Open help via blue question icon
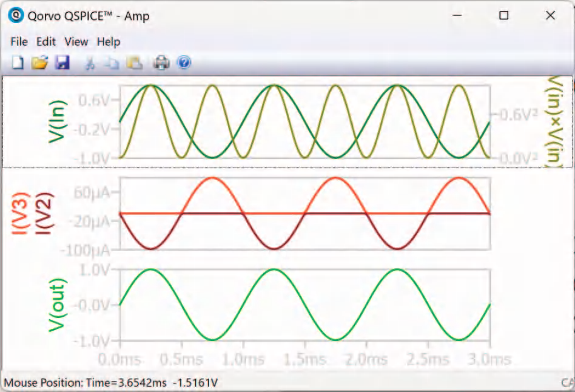575x392 pixels. pyautogui.click(x=184, y=63)
